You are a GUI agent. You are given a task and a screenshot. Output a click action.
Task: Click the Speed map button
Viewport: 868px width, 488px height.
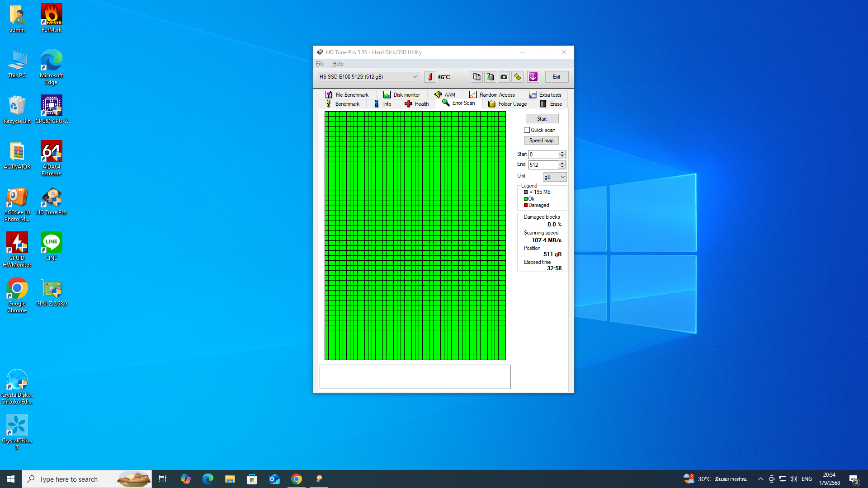click(x=541, y=141)
